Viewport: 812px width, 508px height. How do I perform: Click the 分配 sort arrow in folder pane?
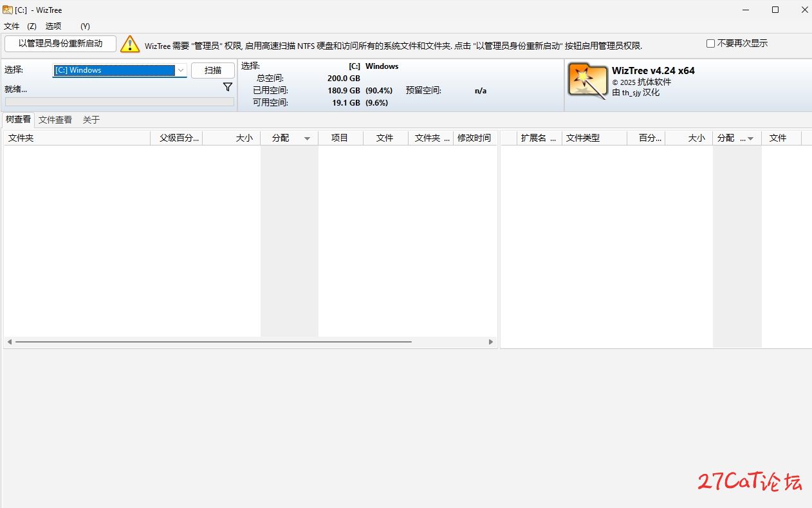click(307, 138)
